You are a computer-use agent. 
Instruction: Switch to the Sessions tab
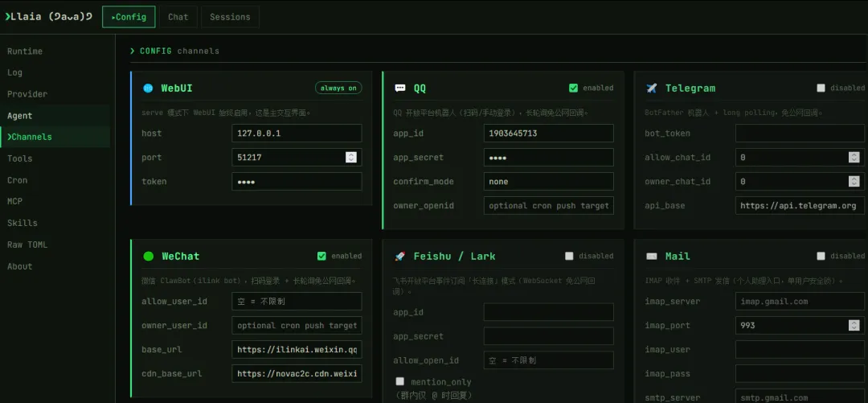(x=230, y=17)
